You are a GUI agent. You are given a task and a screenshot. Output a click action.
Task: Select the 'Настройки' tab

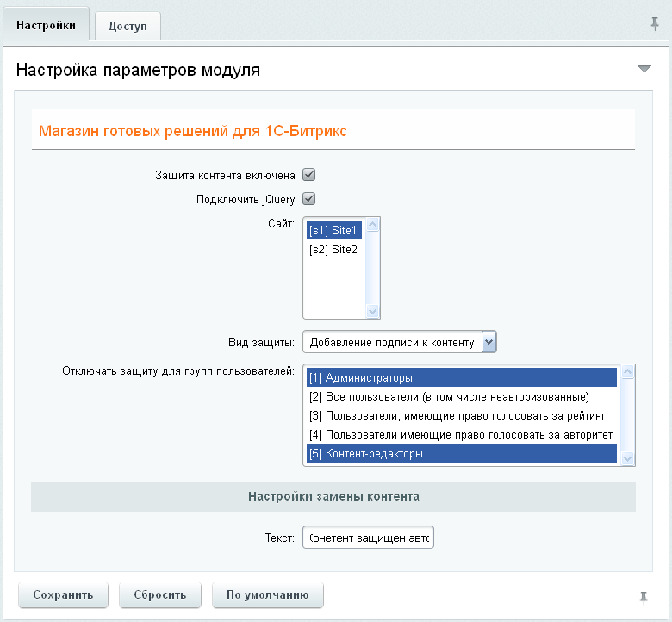(x=46, y=25)
